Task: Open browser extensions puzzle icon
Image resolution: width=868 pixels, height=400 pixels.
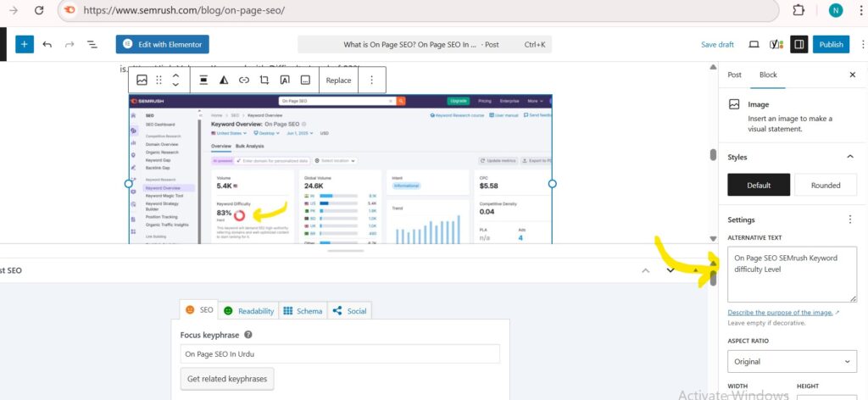Action: [x=798, y=10]
